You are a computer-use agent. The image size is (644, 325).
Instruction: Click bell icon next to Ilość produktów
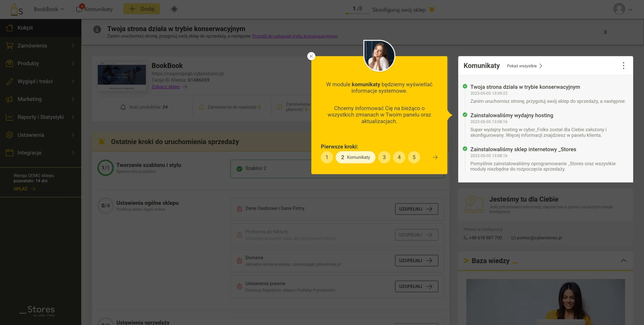pyautogui.click(x=123, y=107)
